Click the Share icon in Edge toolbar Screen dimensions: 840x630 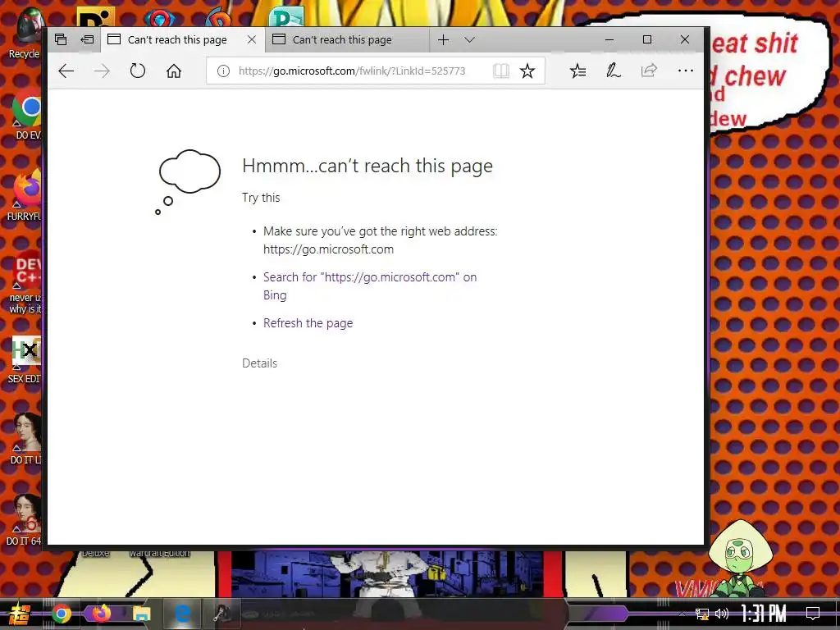(x=650, y=71)
